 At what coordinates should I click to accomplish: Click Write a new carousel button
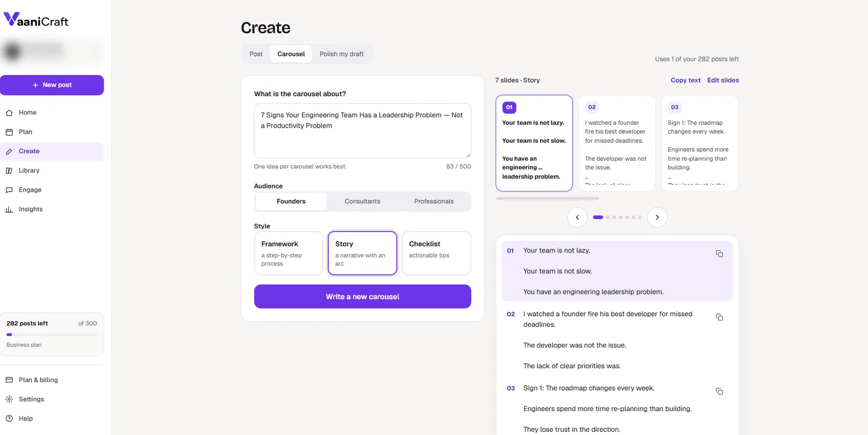click(x=362, y=297)
